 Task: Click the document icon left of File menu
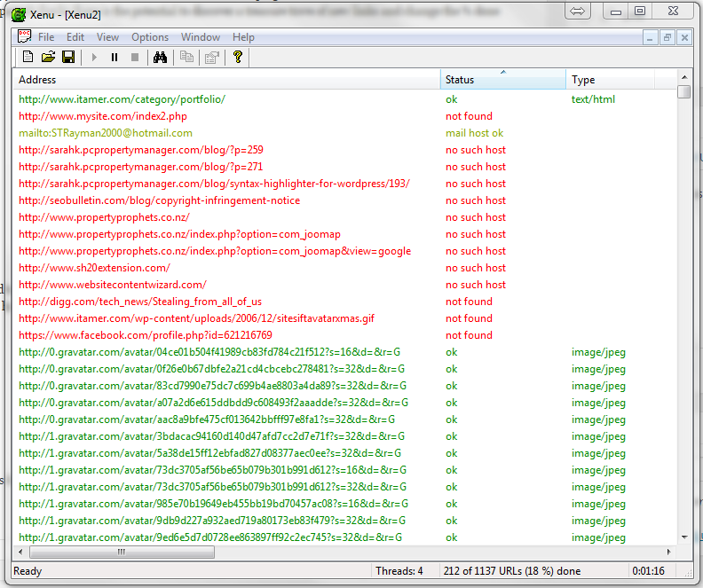[24, 36]
